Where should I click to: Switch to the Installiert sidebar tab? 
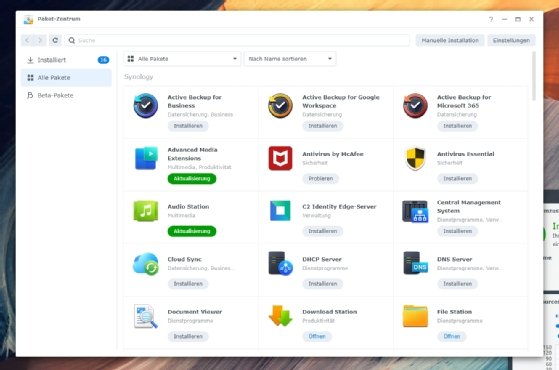point(66,60)
